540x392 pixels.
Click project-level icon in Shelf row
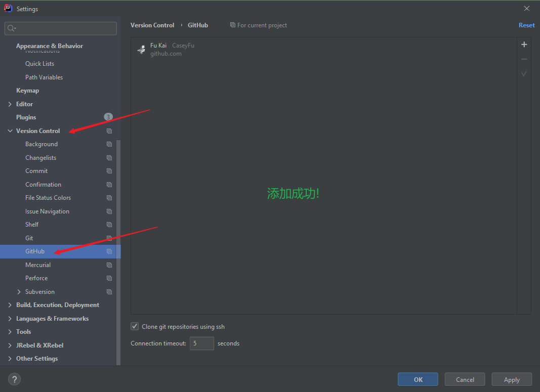109,225
